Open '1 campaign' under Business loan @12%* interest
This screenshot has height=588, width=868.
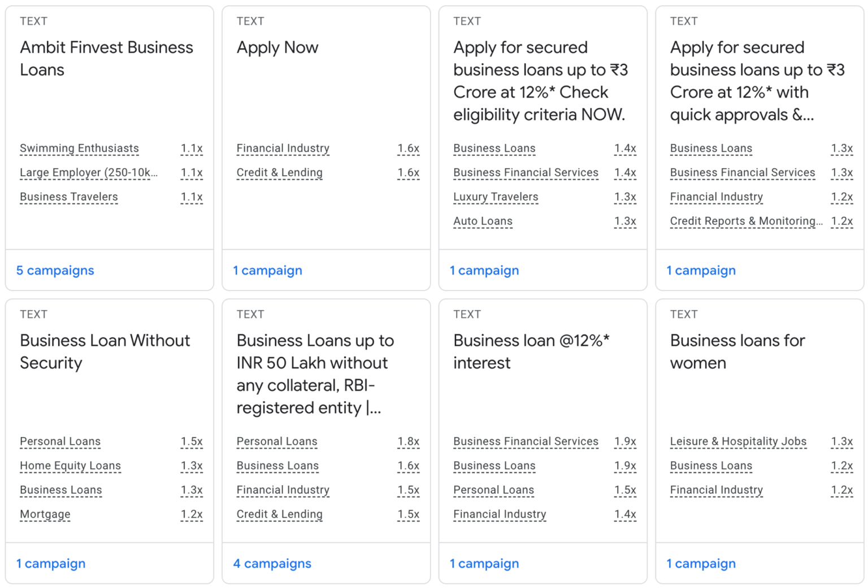(484, 564)
